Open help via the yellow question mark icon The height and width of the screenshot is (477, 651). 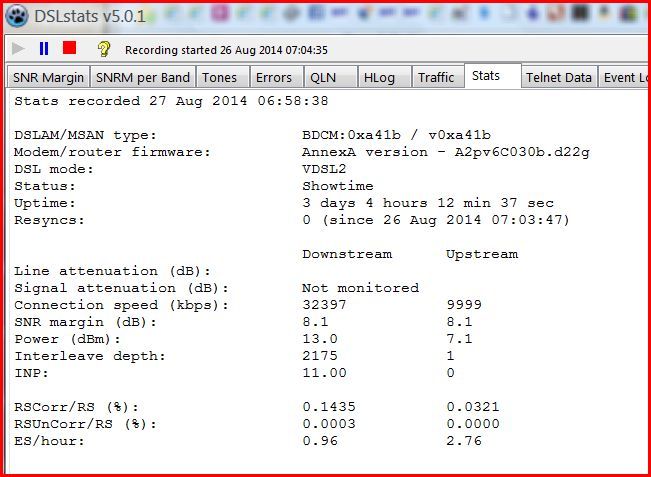point(104,49)
